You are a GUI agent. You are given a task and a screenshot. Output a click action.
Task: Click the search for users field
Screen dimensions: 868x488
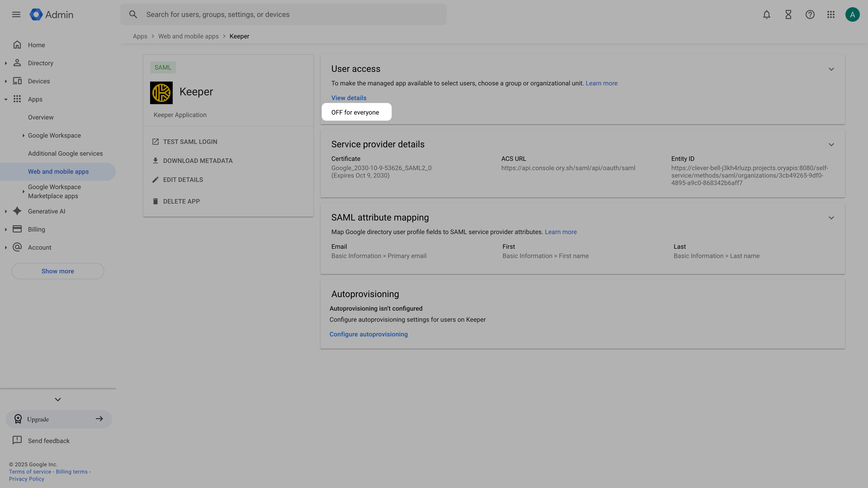click(x=283, y=14)
